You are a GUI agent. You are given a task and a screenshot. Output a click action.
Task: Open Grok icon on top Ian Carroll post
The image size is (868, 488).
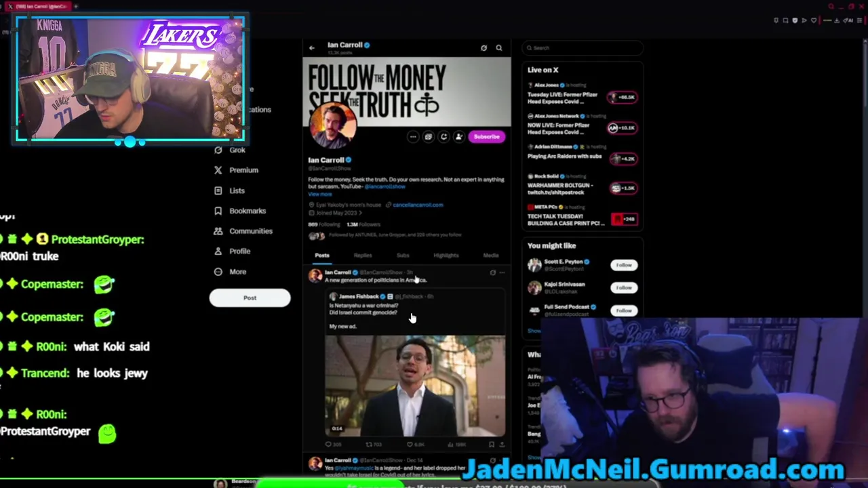coord(493,272)
